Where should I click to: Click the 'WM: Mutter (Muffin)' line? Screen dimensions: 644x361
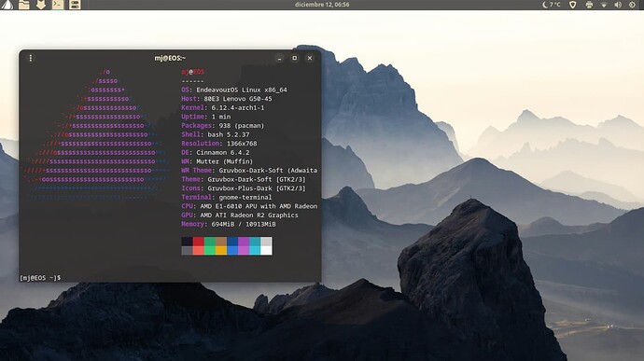[x=217, y=161]
